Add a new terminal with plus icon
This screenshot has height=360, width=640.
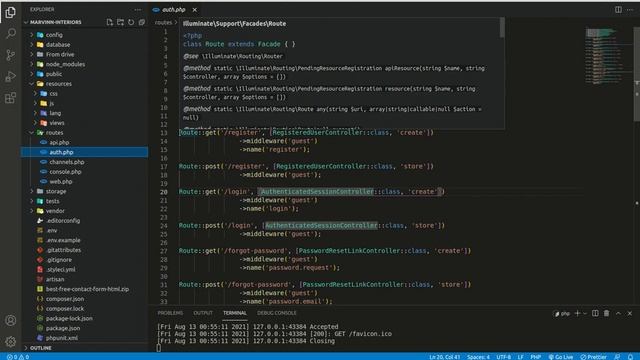577,313
